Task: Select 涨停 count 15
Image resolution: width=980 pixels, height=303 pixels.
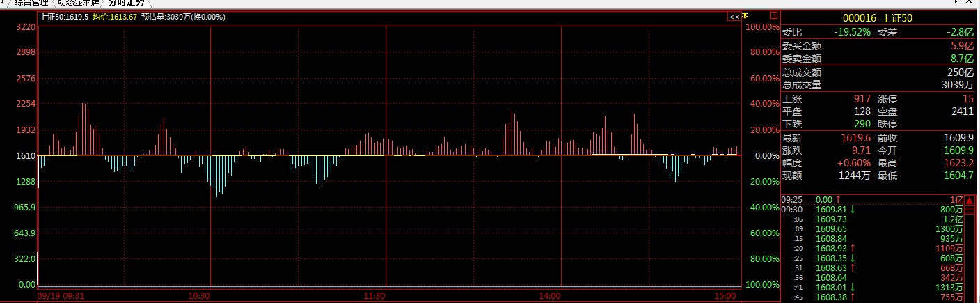Action: coord(967,100)
